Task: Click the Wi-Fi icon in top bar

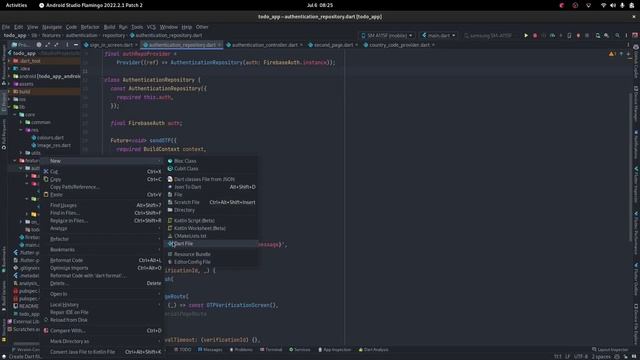Action: coord(603,5)
